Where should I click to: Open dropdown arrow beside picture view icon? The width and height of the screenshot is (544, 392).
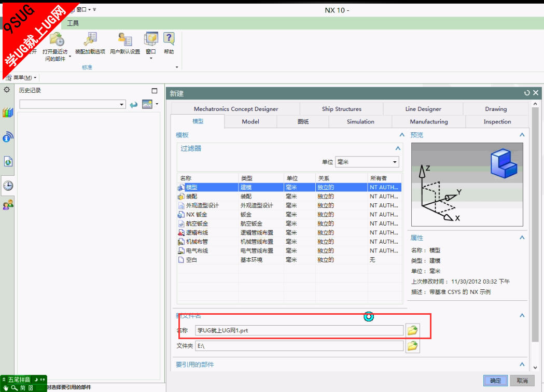157,104
